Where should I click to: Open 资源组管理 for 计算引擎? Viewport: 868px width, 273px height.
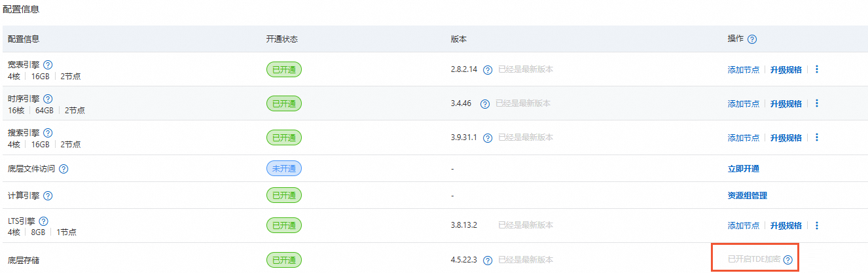(748, 196)
